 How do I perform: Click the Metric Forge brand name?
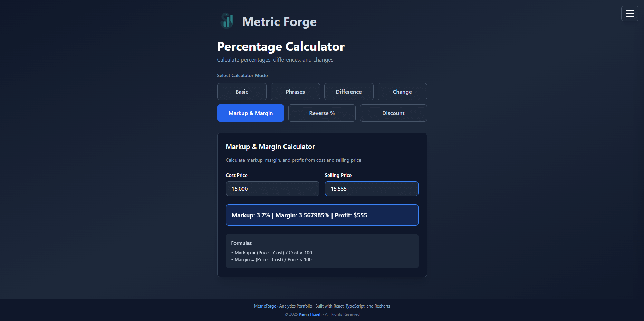point(279,21)
